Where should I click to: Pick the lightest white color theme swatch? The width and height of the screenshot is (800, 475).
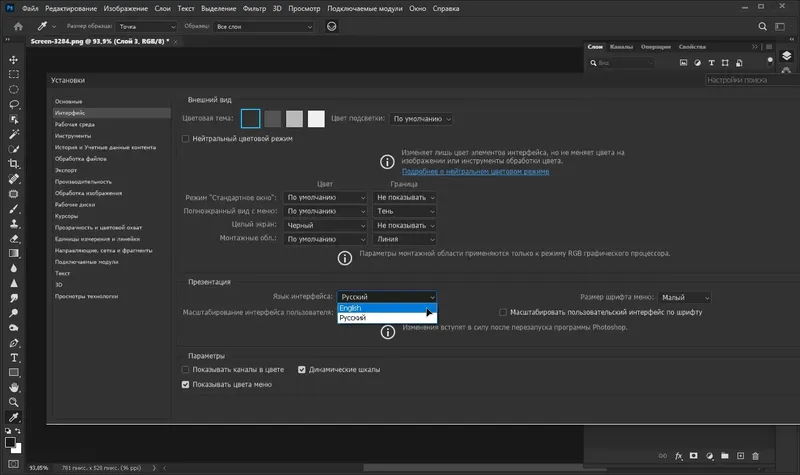click(x=316, y=119)
